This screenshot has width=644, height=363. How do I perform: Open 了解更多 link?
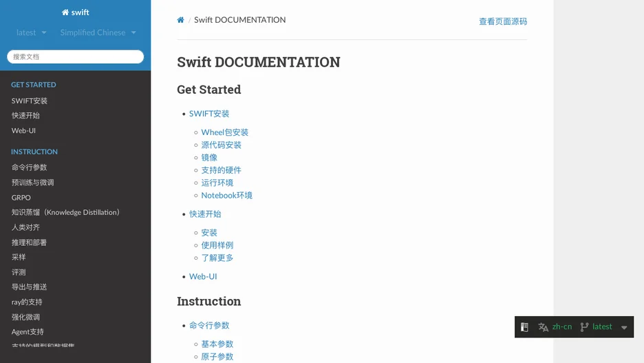pos(217,258)
